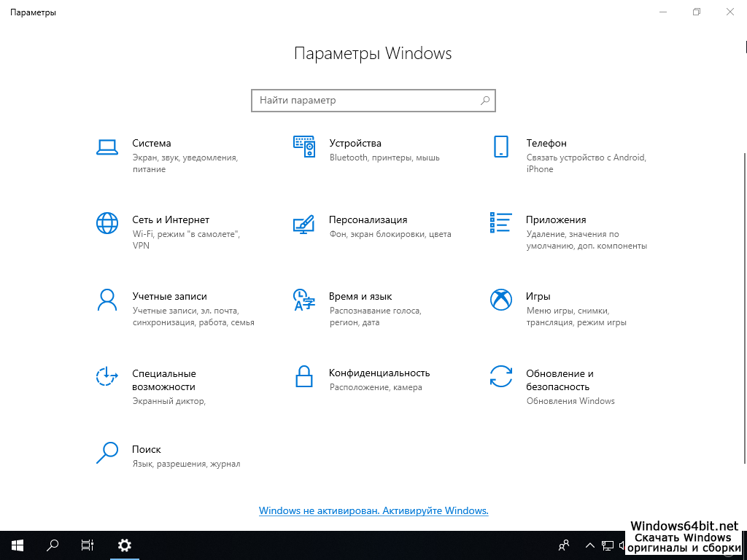Click the Специальные возможности icon
The height and width of the screenshot is (560, 747).
107,376
